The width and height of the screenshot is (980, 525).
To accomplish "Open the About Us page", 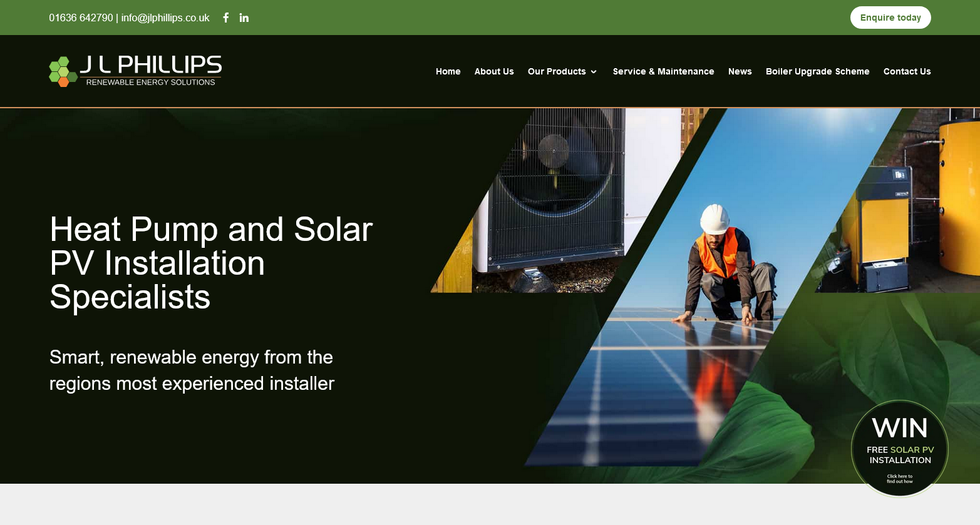I will tap(493, 71).
